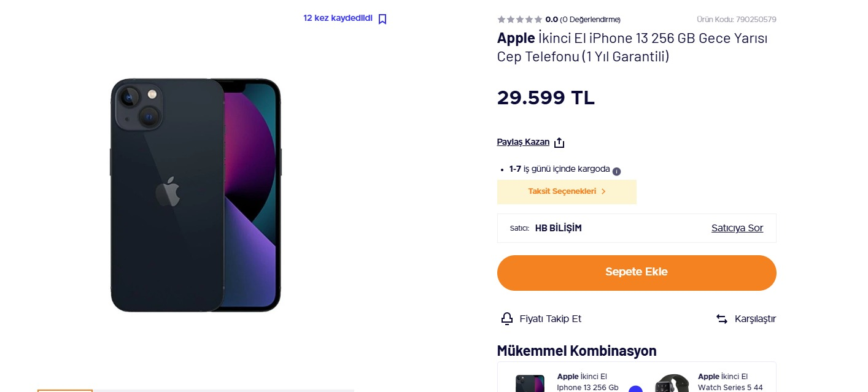
Task: Expand Taksit Seçenekleri installment options
Action: click(567, 191)
